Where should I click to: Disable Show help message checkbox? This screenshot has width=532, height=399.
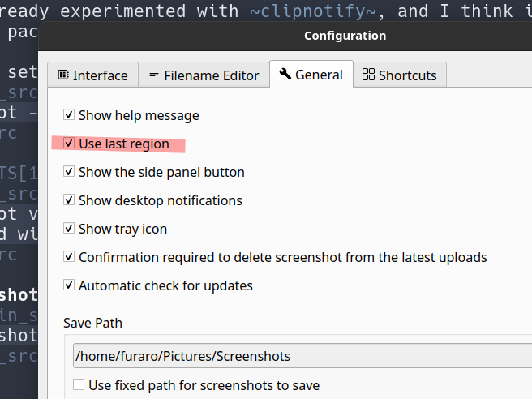(69, 115)
